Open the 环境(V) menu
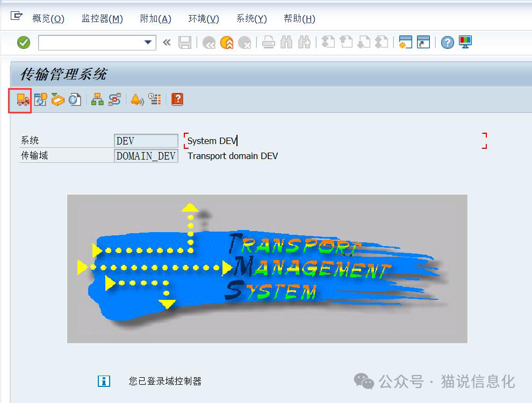This screenshot has width=532, height=403. pyautogui.click(x=204, y=19)
